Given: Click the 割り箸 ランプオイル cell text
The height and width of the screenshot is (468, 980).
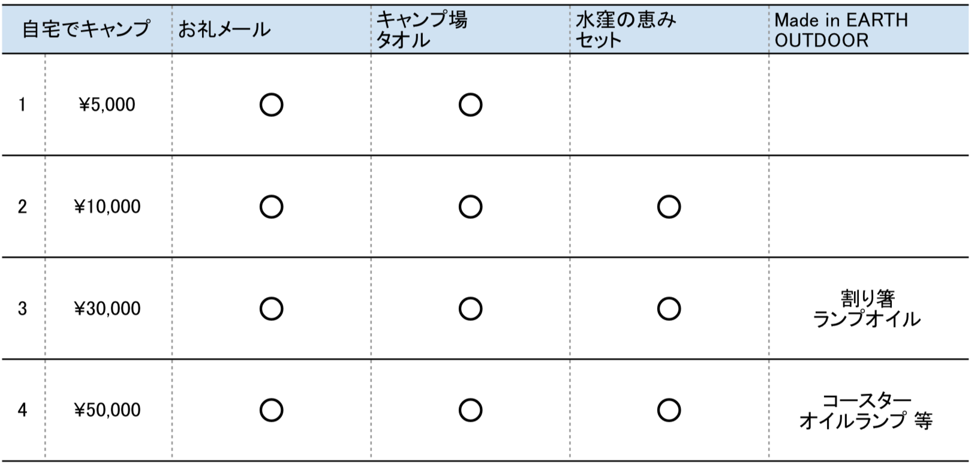Looking at the screenshot, I should coord(867,308).
